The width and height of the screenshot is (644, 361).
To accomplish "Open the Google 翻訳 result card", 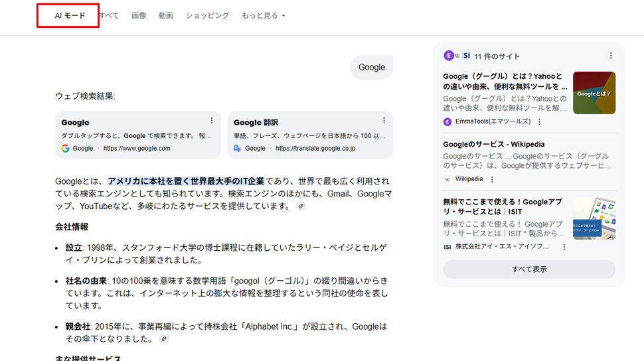I will coord(310,135).
